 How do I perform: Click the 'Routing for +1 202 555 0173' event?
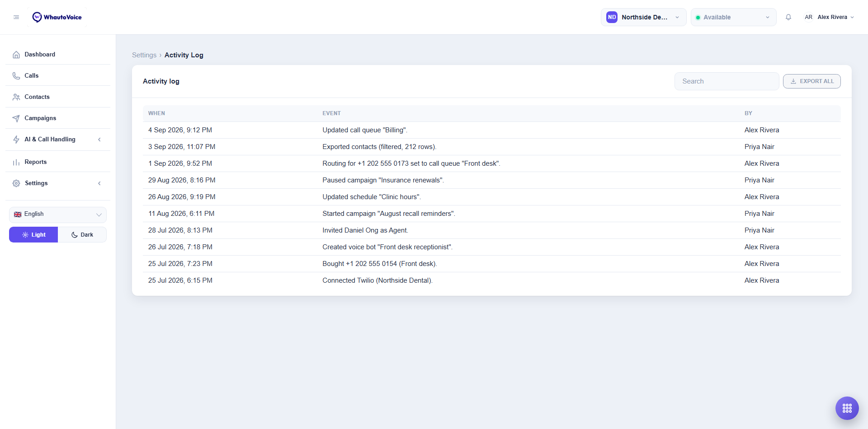click(411, 163)
